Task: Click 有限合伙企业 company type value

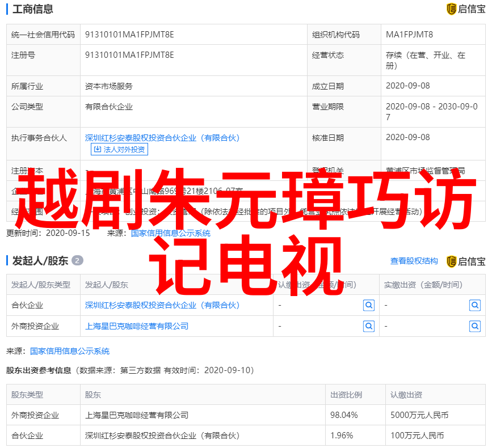Action: pyautogui.click(x=109, y=107)
